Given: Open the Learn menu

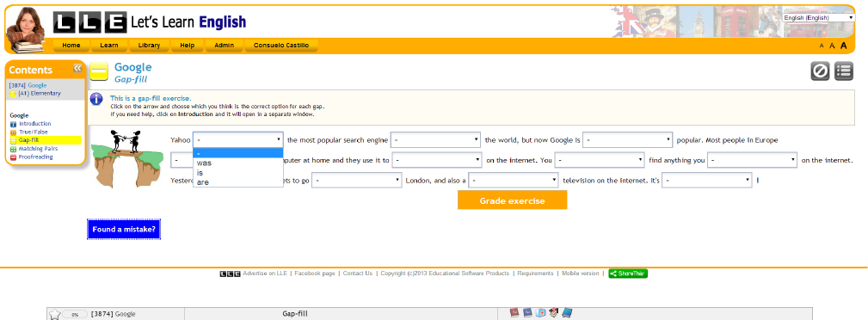Looking at the screenshot, I should click(x=109, y=46).
